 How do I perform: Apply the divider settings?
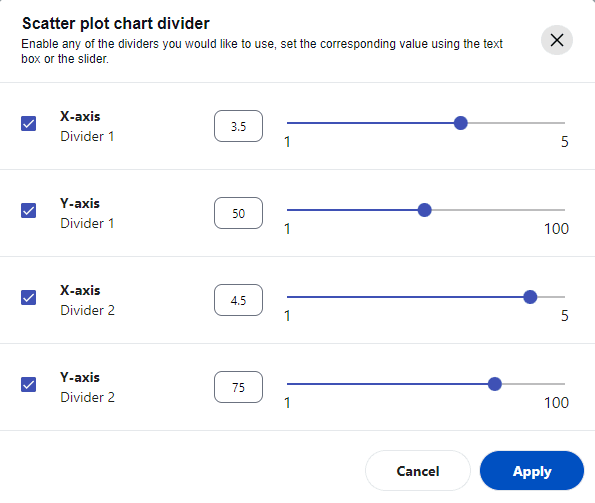point(532,471)
